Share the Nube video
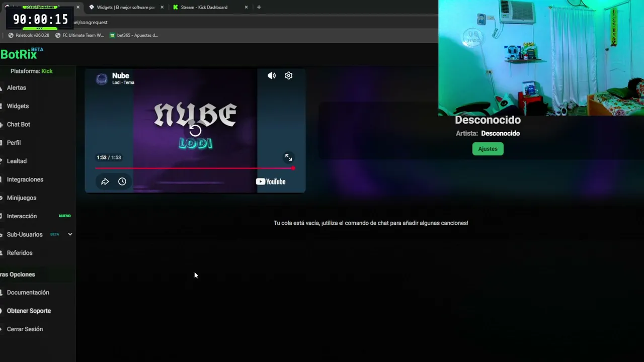 105,182
